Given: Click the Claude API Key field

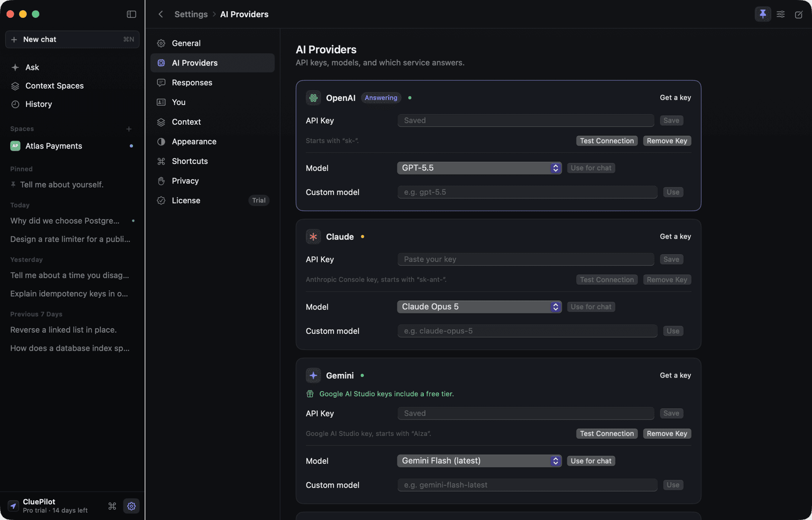Looking at the screenshot, I should pos(526,259).
